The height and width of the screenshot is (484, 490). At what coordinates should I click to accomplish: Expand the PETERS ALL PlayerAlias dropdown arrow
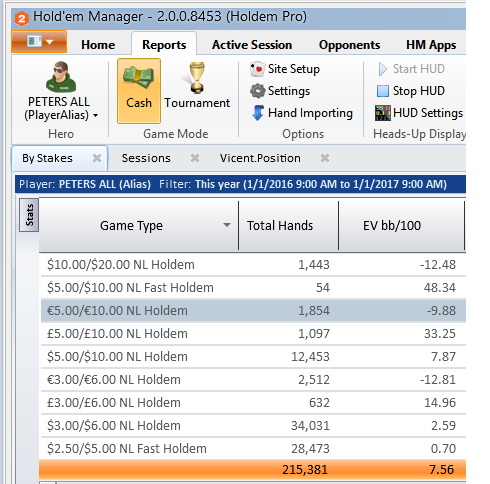(96, 116)
